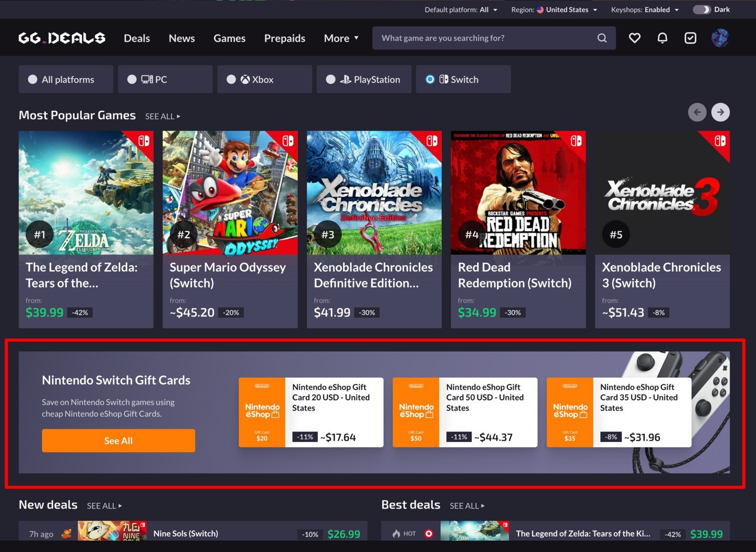Open Xenoblade Chronicles 3 cover image

click(x=662, y=193)
